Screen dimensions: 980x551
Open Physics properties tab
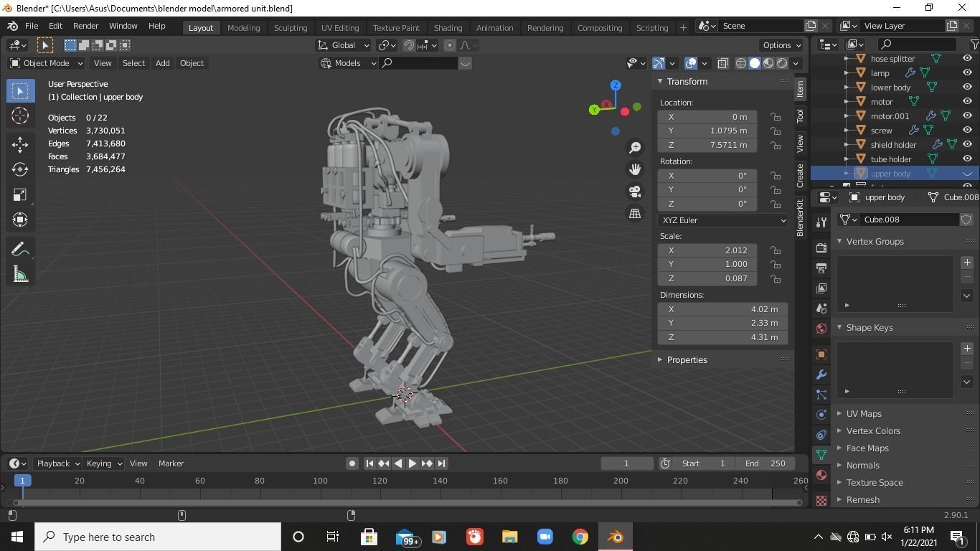[x=821, y=415]
